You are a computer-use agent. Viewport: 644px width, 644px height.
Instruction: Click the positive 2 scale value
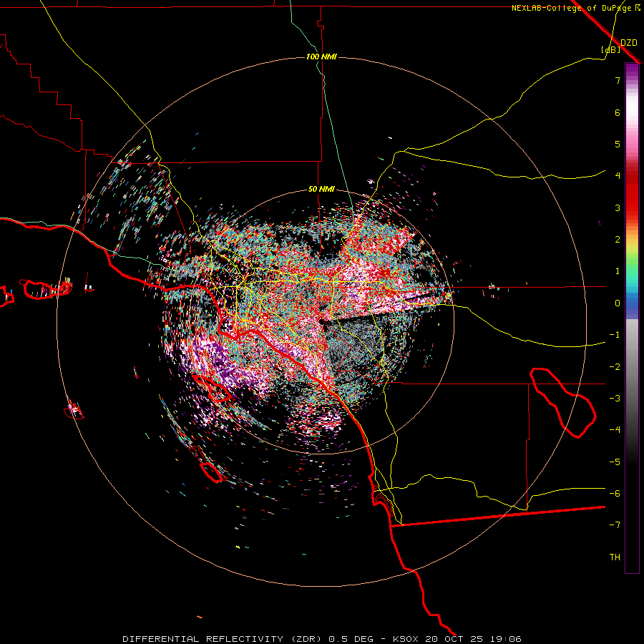618,240
